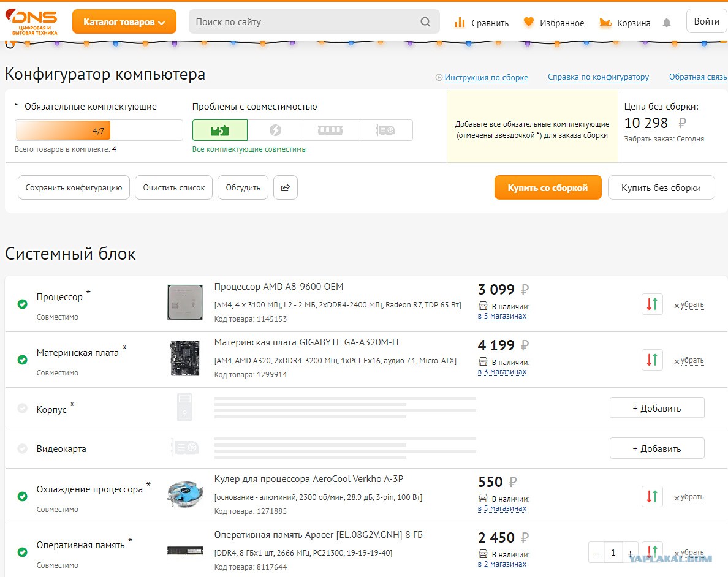Select the video card compatibility icon tab
The image size is (728, 577).
coord(385,130)
